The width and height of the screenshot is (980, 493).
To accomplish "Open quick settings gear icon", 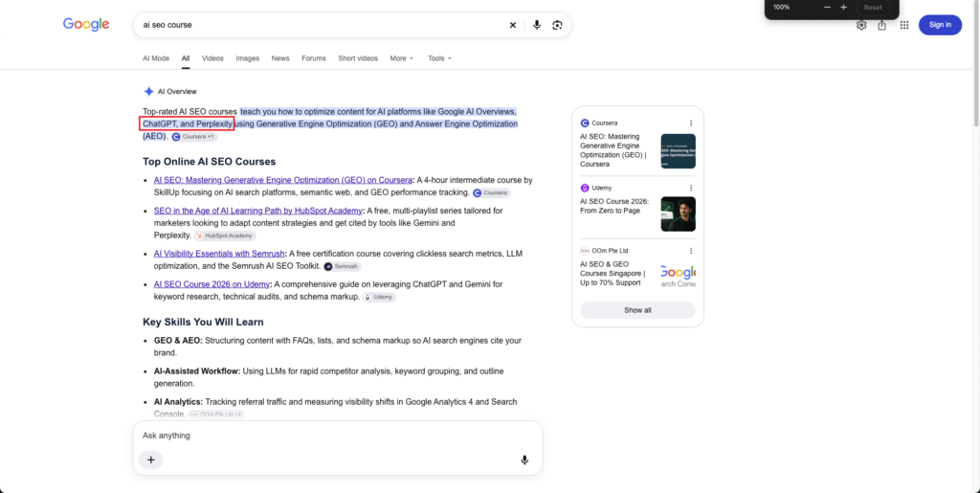I will tap(861, 25).
